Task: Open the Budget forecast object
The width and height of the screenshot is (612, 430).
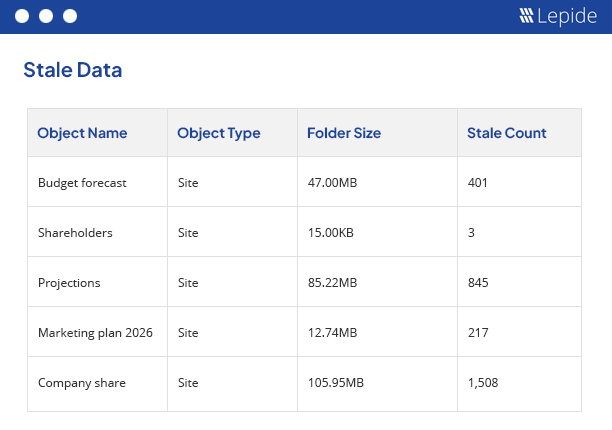Action: [82, 183]
